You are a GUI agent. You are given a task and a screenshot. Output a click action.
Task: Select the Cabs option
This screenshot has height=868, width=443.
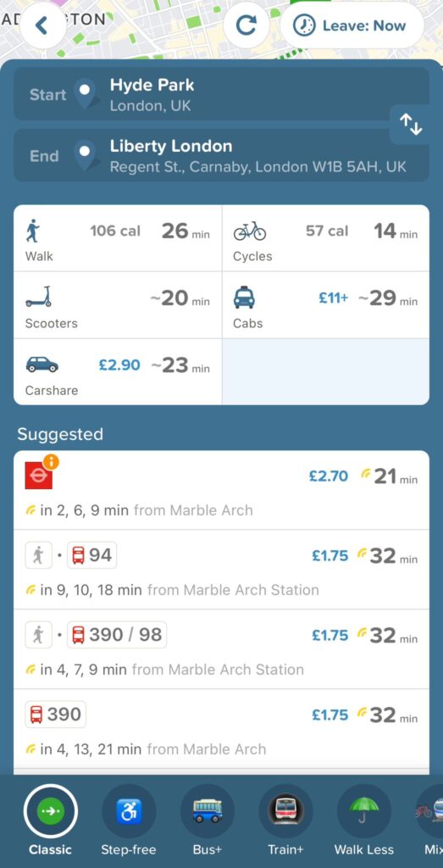pos(325,305)
